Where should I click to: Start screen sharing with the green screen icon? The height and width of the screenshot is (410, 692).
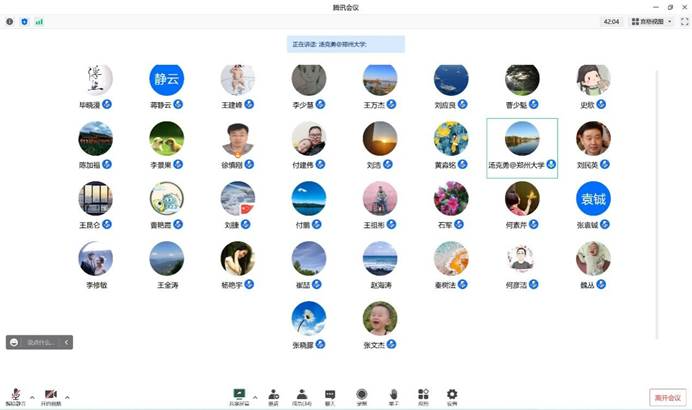pos(239,397)
